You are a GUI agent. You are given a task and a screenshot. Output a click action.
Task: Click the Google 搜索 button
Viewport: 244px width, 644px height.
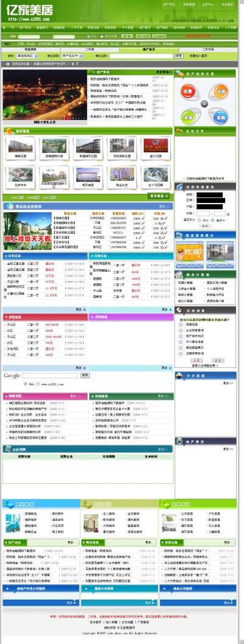point(85,375)
